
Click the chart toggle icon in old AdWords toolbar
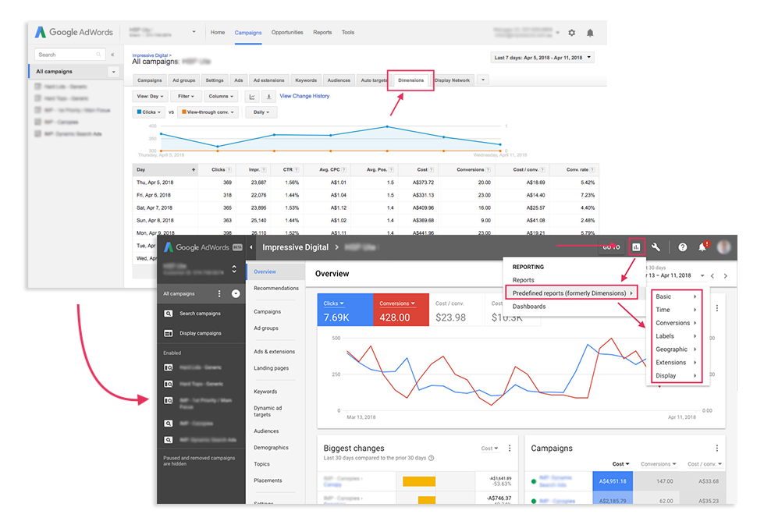(x=252, y=97)
